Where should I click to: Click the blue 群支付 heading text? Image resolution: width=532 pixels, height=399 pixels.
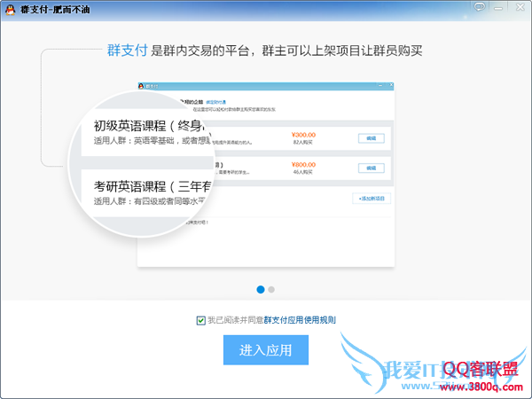pos(127,51)
